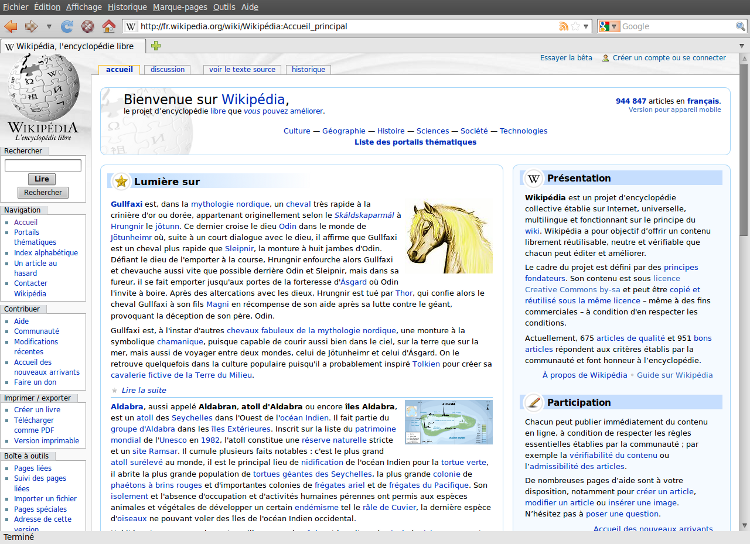
Task: Open the Fichier menu
Action: pyautogui.click(x=16, y=7)
